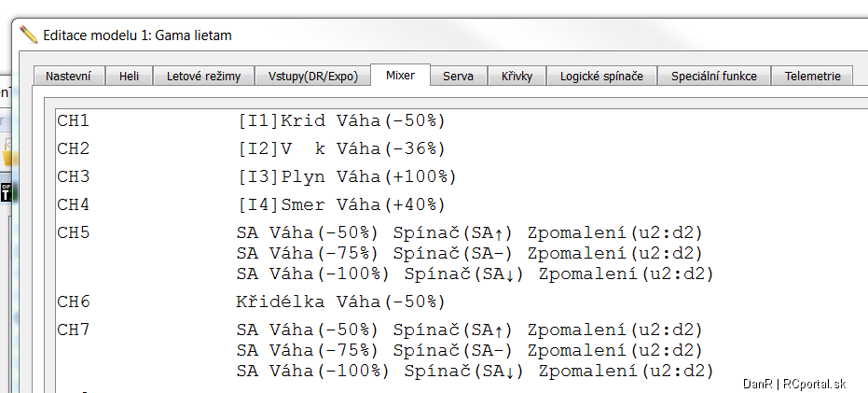Click the CH3 Plyn mixer entry
Viewport: 868px width, 393px height.
coord(347,176)
